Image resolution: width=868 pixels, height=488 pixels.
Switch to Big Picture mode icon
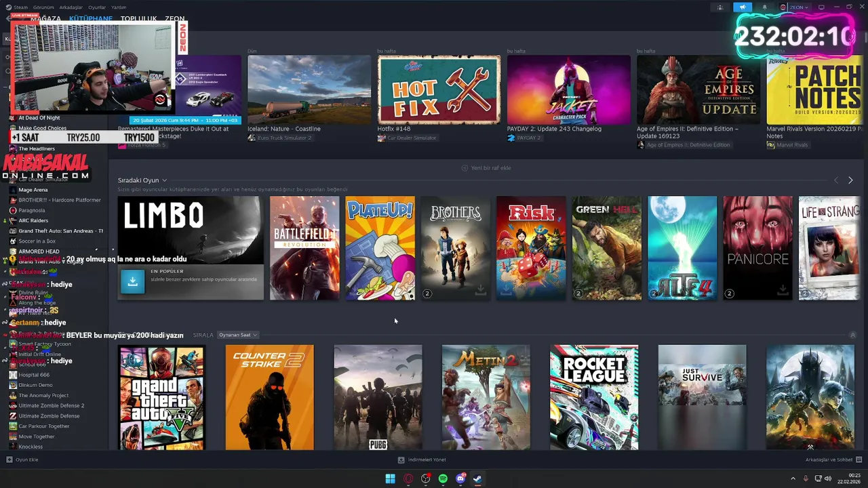click(821, 7)
